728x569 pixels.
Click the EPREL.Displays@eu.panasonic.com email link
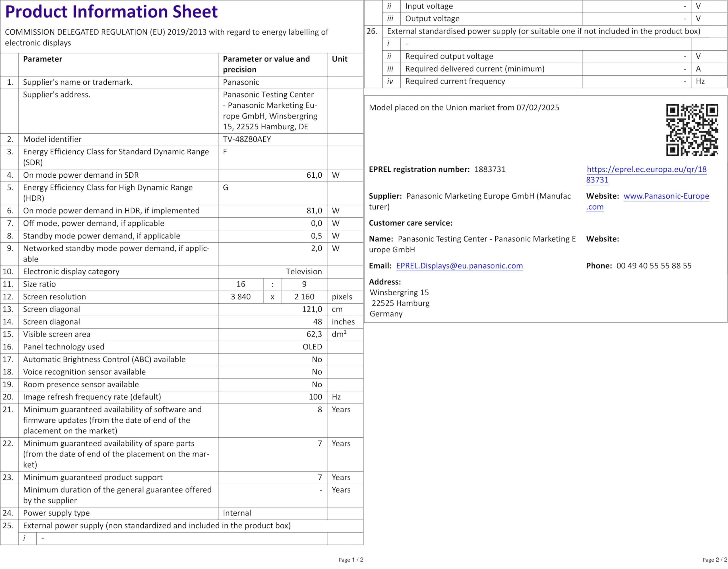click(x=459, y=266)
